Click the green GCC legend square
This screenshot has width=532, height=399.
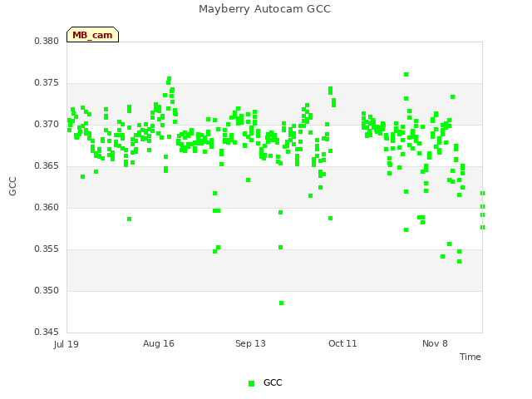tap(251, 383)
